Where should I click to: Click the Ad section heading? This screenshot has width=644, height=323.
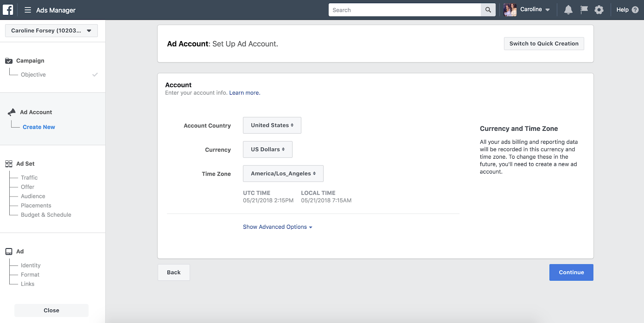click(x=20, y=251)
